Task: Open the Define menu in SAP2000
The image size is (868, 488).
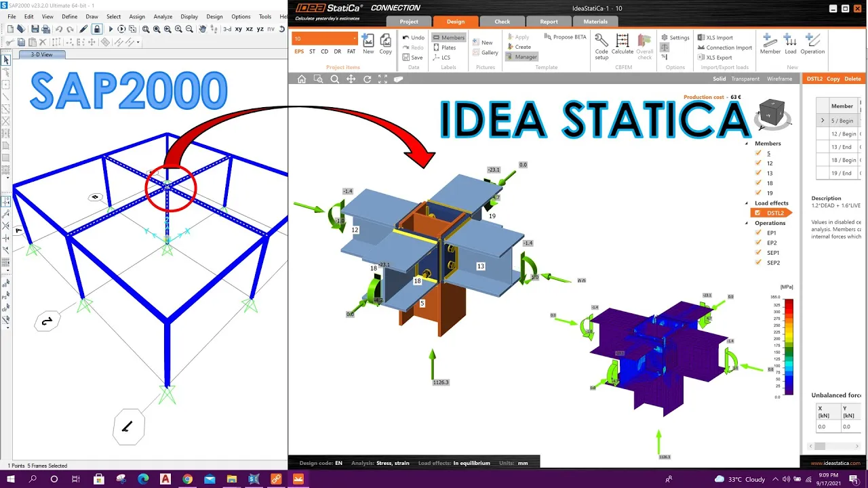Action: [69, 16]
